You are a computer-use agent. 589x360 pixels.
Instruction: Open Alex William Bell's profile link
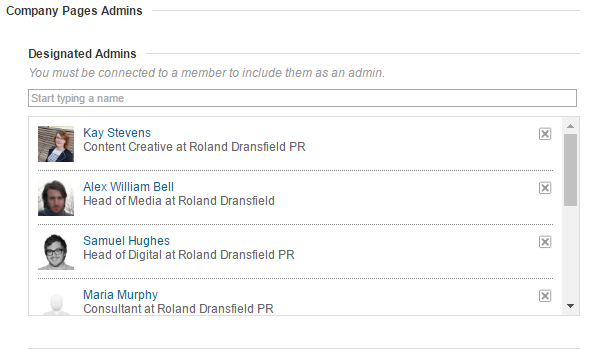pyautogui.click(x=128, y=187)
